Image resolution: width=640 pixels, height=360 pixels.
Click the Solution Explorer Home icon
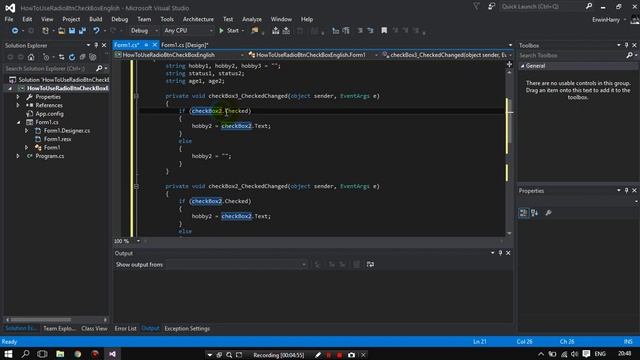tap(31, 57)
